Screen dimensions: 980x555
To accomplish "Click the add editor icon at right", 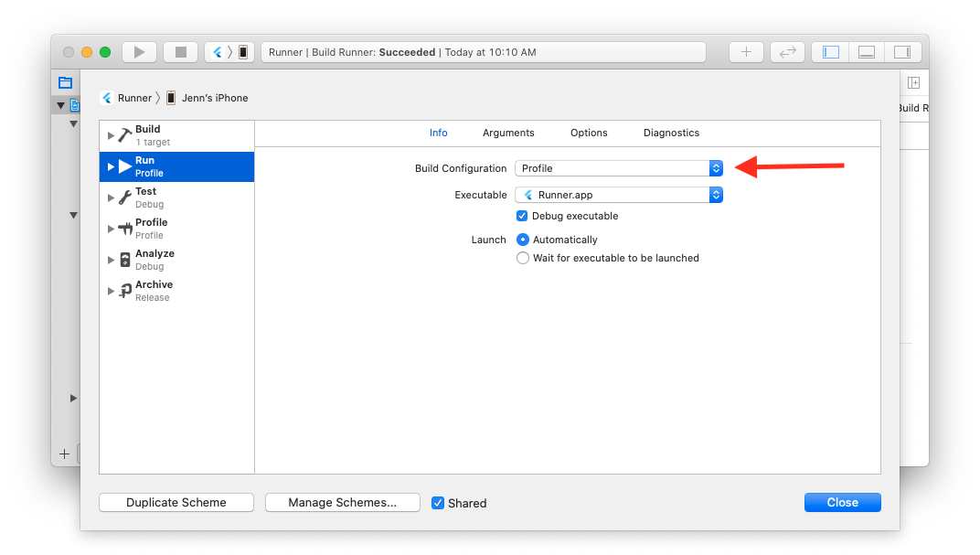I will (x=914, y=82).
